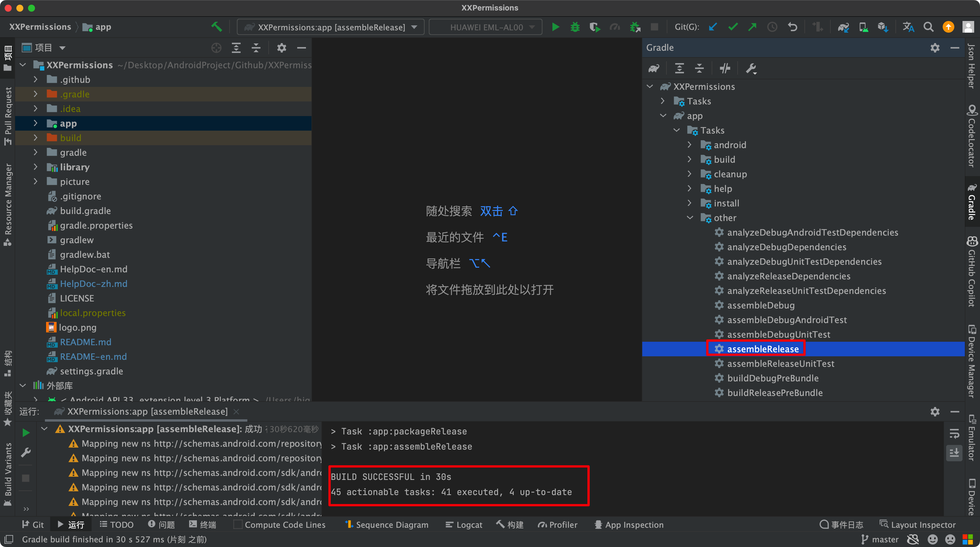
Task: Start a debug session with the Debug icon
Action: (575, 27)
